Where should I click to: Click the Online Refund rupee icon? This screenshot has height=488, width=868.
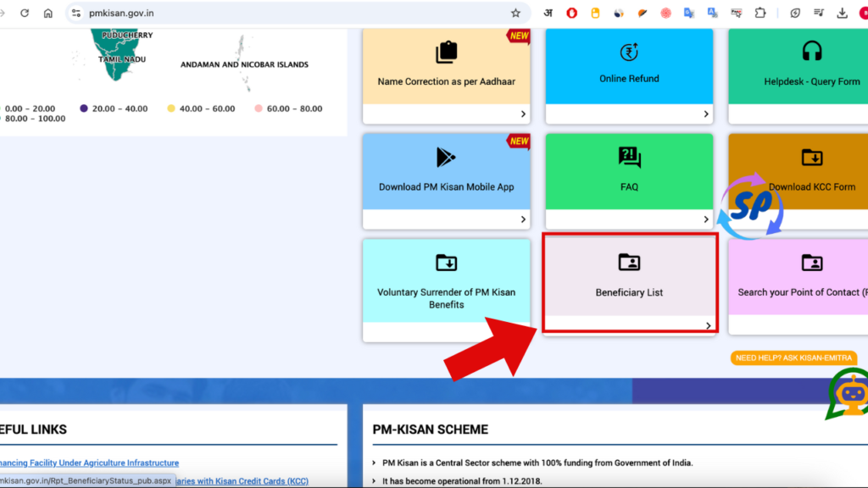click(629, 53)
